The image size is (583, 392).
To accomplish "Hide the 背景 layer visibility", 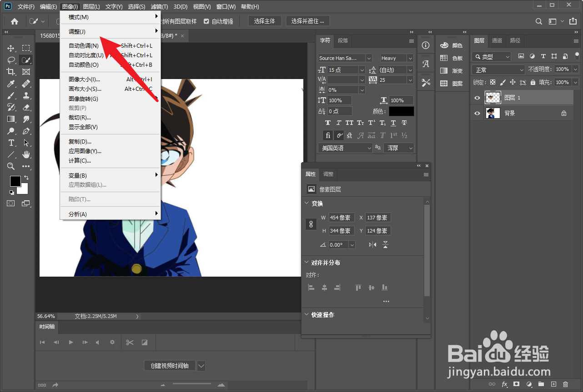I will click(x=477, y=113).
